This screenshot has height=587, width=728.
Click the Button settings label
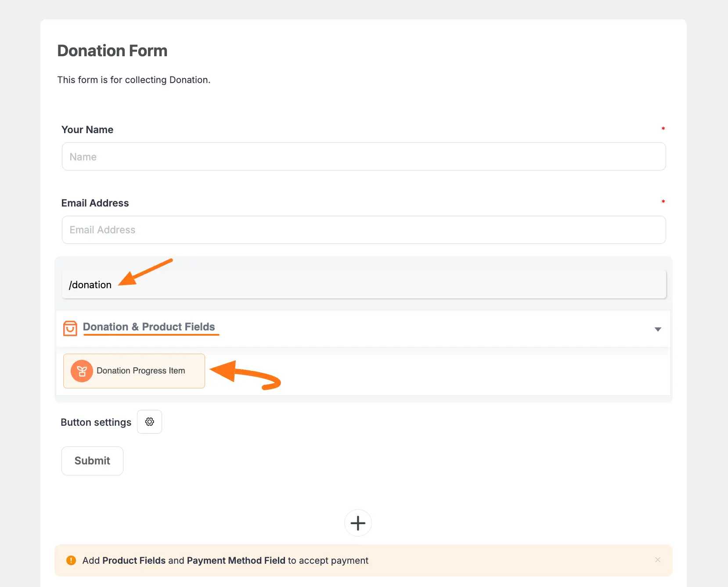pos(96,422)
